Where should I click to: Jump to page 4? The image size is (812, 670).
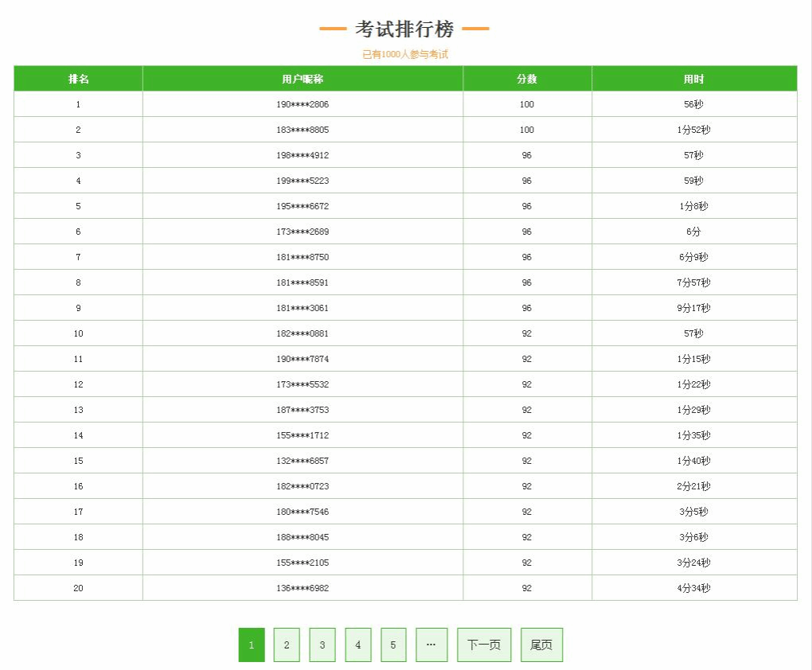(x=358, y=645)
